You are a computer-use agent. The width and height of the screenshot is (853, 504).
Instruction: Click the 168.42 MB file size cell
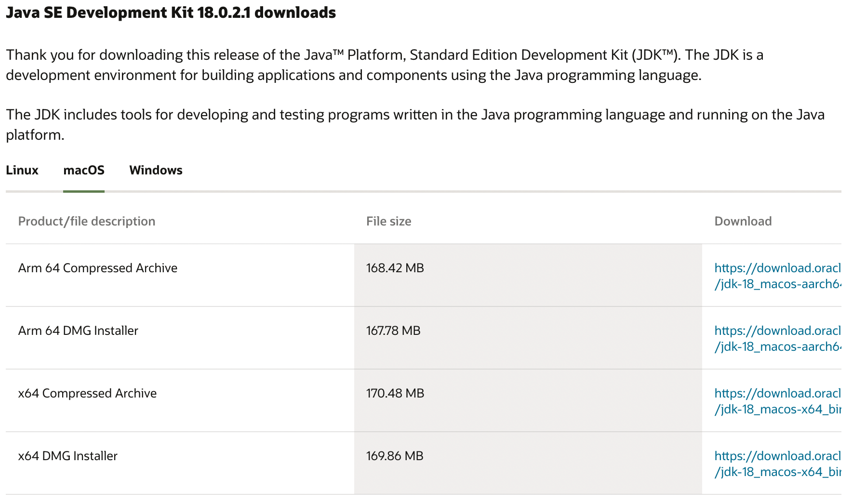tap(395, 268)
